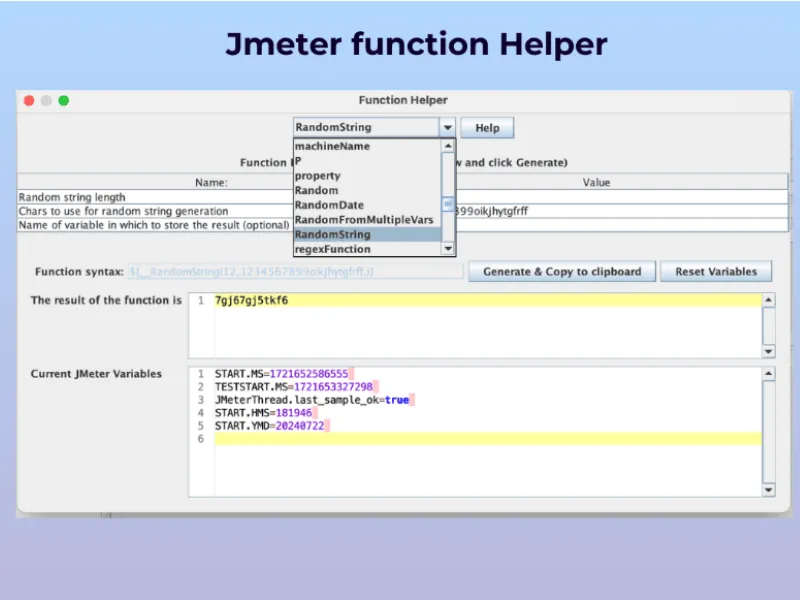800x600 pixels.
Task: Click the green zoom window button
Action: pos(64,101)
